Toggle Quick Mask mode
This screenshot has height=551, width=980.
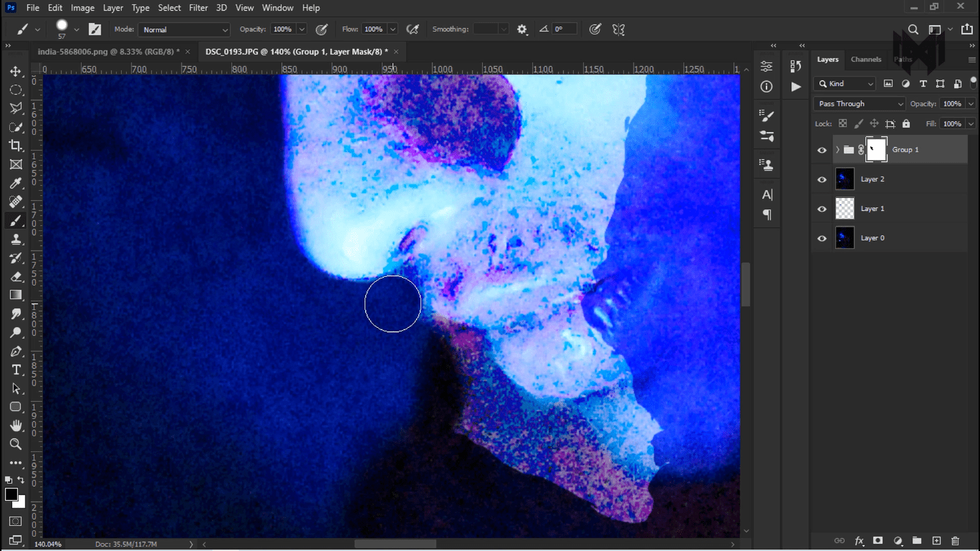pyautogui.click(x=15, y=521)
